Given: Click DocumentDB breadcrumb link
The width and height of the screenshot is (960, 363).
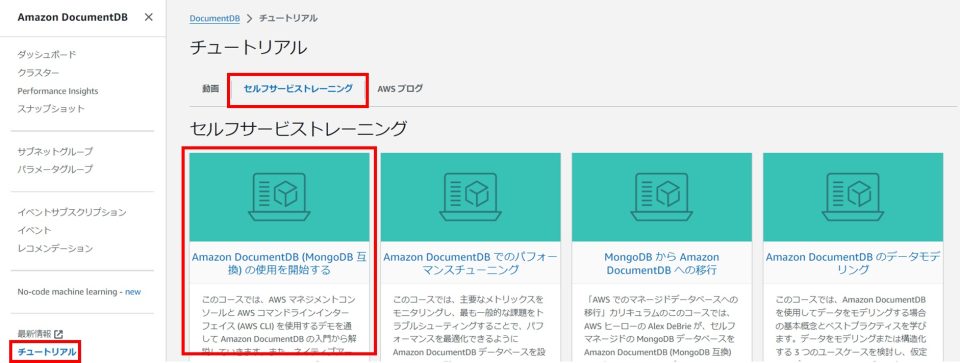Looking at the screenshot, I should [214, 18].
